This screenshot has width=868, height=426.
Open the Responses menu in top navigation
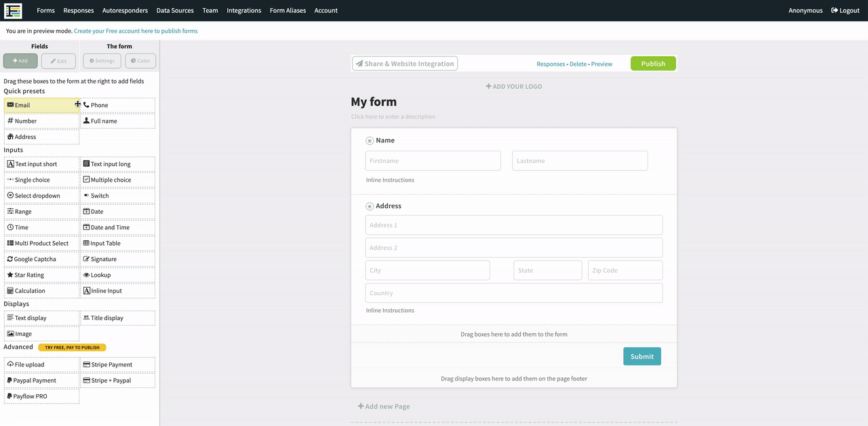point(79,10)
